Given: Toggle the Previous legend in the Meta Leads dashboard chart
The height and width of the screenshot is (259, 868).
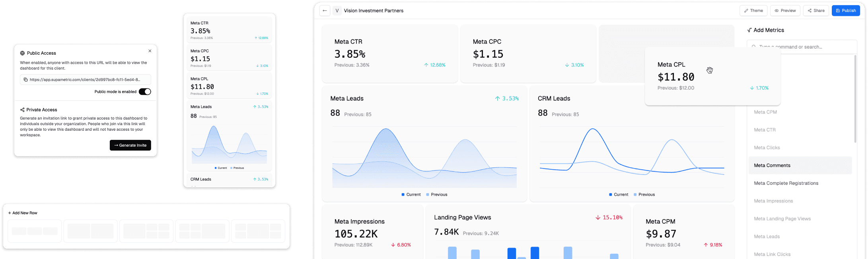Looking at the screenshot, I should pyautogui.click(x=437, y=194).
